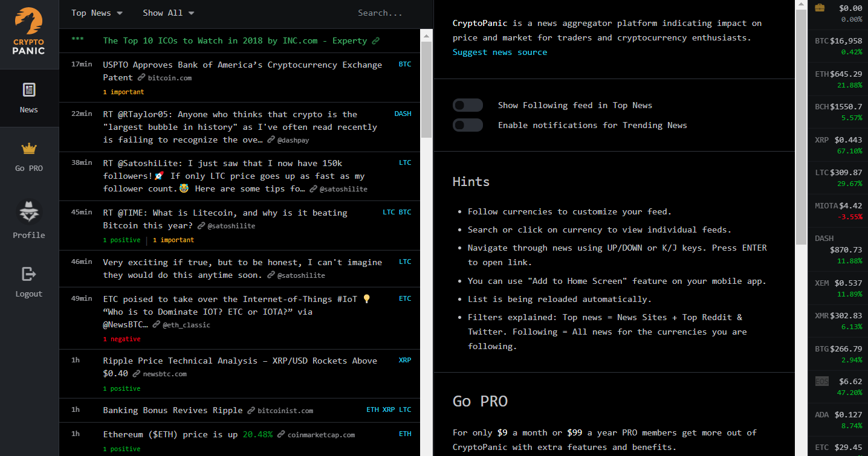Select XMR $302.83 in price ticker

pyautogui.click(x=838, y=321)
